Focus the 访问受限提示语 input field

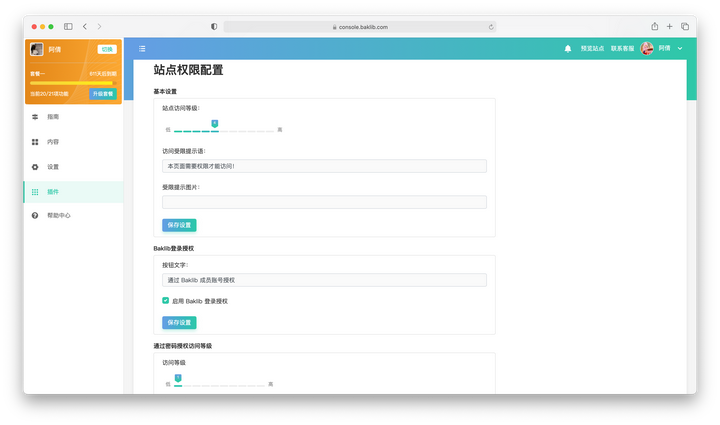(324, 166)
